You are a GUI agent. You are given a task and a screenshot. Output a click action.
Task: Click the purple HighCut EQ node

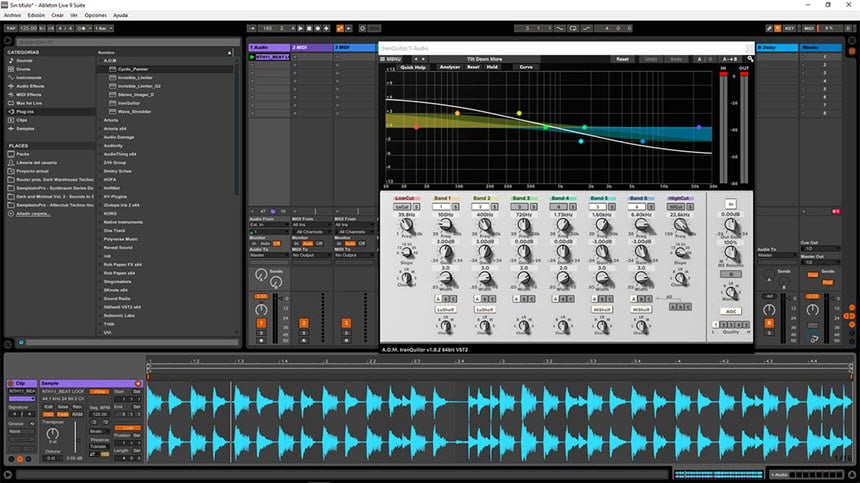(x=699, y=127)
